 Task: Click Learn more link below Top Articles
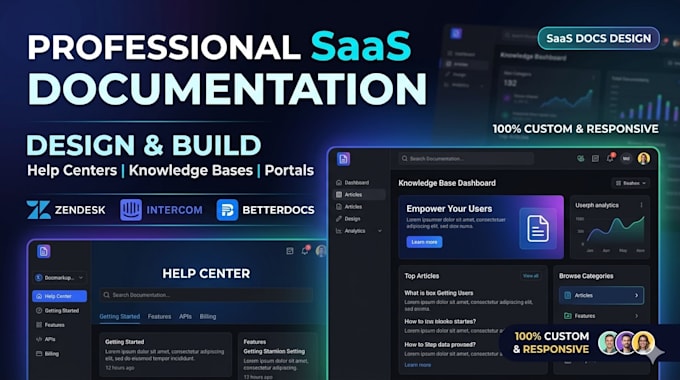click(418, 365)
